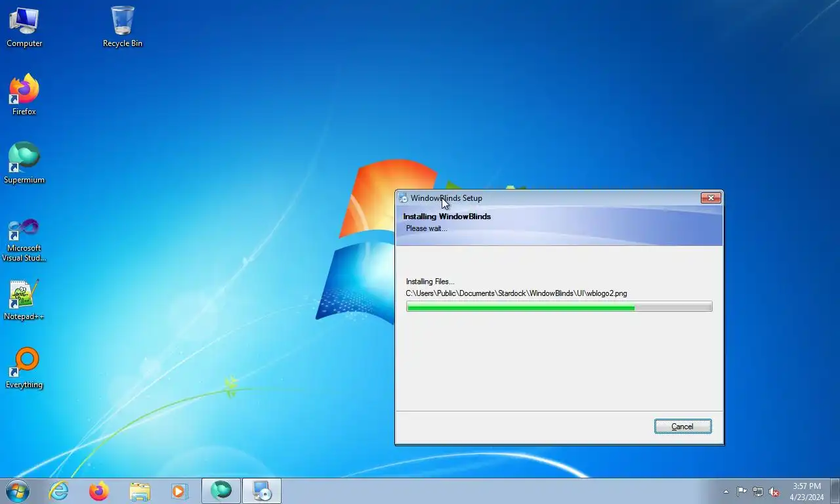Viewport: 840px width, 504px height.
Task: Open the Action Center flag icon
Action: 742,492
